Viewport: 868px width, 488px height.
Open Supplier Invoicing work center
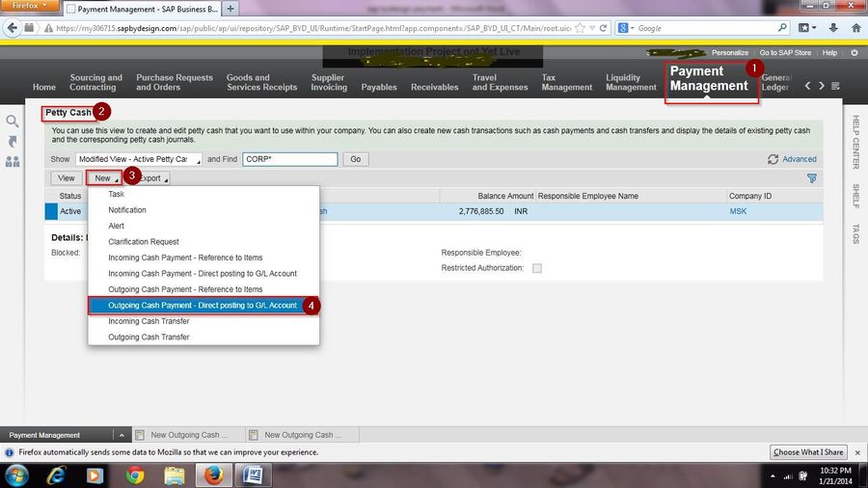coord(329,82)
